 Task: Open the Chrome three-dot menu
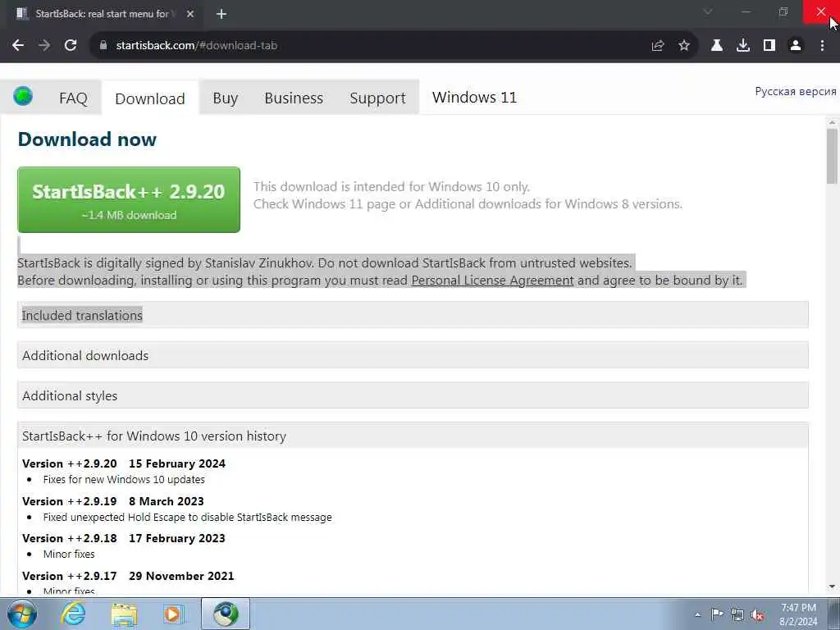[x=822, y=46]
